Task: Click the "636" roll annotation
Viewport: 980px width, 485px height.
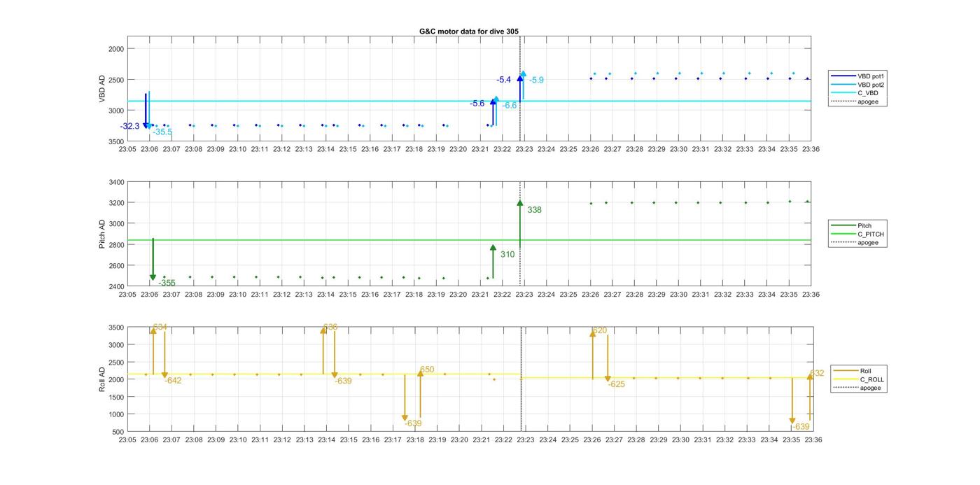Action: tap(330, 328)
